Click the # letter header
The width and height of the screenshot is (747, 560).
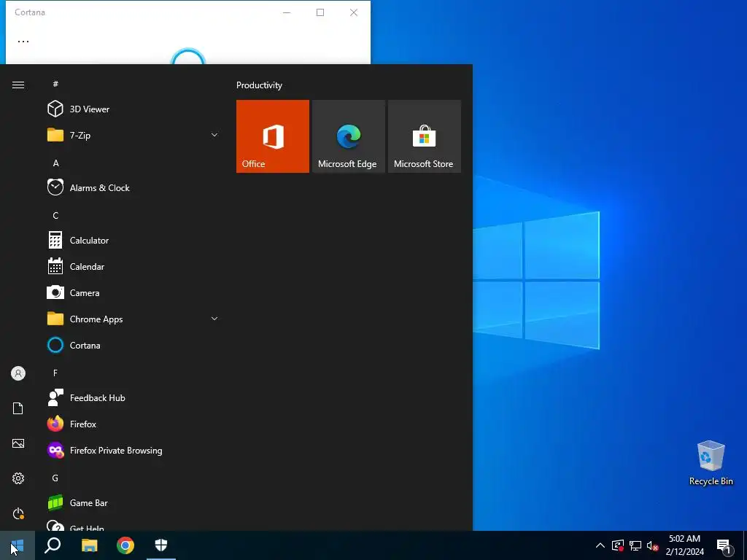pyautogui.click(x=55, y=84)
